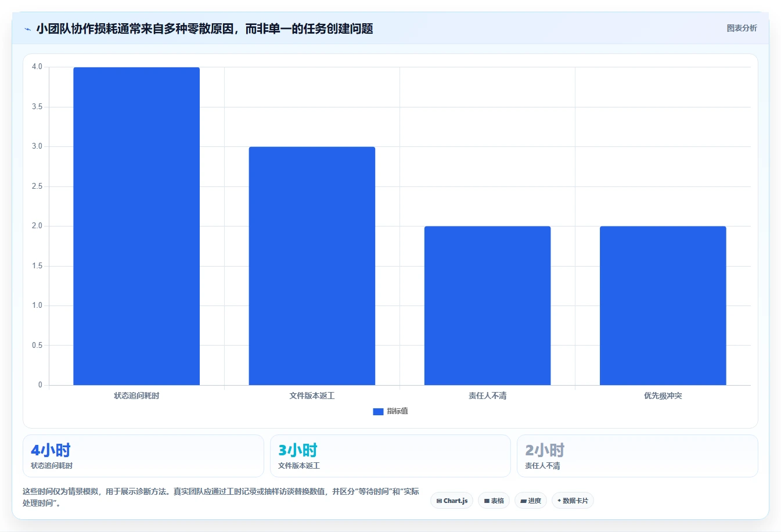Image resolution: width=781 pixels, height=532 pixels.
Task: Click the 优先级冲突 bar in the chart
Action: (x=663, y=305)
